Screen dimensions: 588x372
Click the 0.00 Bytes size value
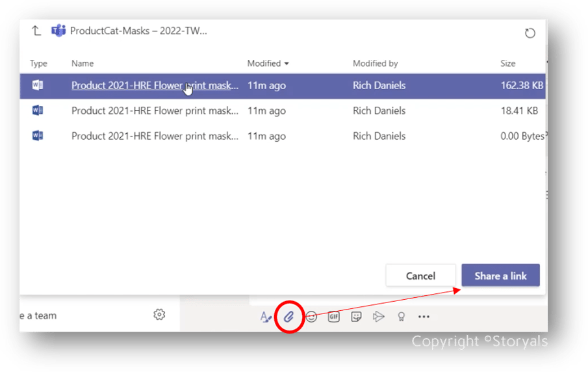pos(523,136)
